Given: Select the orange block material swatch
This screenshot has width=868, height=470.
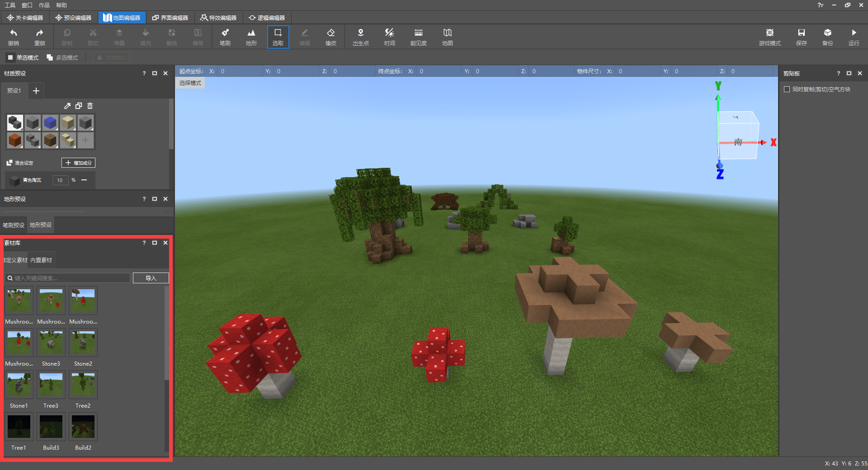Looking at the screenshot, I should pyautogui.click(x=15, y=140).
